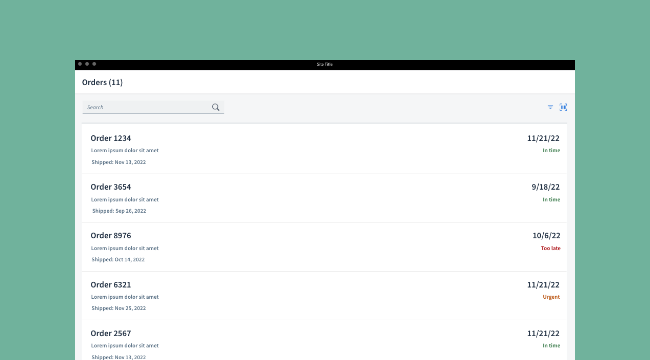Click the first window control dot in titlebar

pyautogui.click(x=80, y=64)
